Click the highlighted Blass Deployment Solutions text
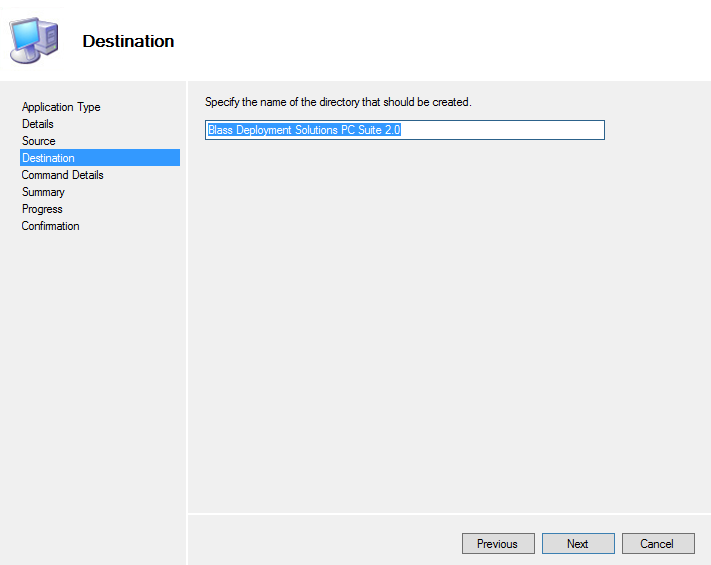This screenshot has width=711, height=565. pyautogui.click(x=304, y=130)
